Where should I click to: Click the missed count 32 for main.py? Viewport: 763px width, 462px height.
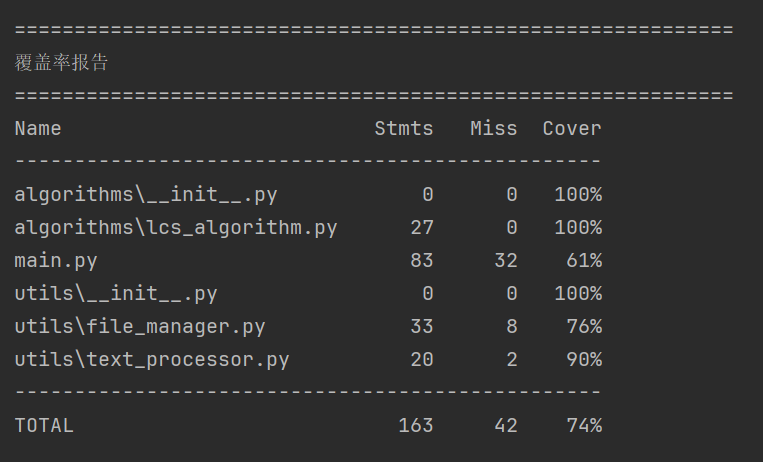pyautogui.click(x=506, y=260)
